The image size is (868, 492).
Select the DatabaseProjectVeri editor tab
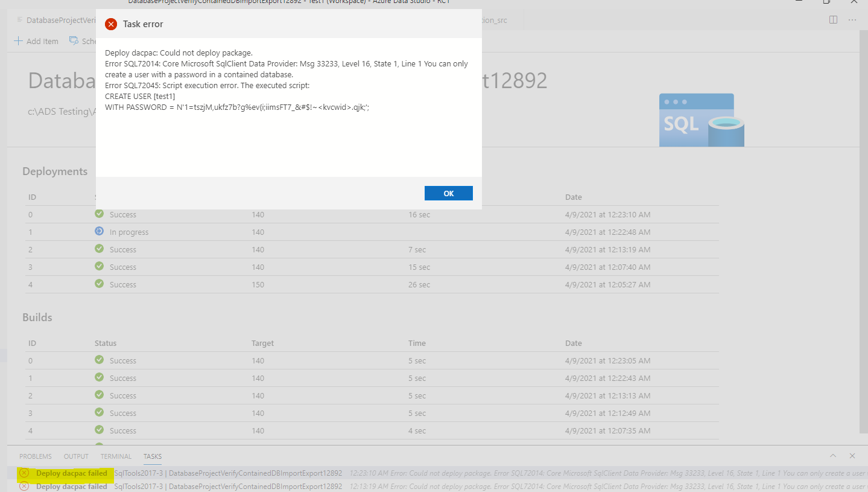pyautogui.click(x=56, y=20)
